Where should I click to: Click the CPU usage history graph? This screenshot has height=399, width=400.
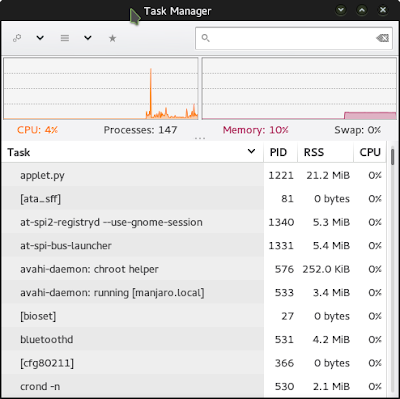coord(101,88)
